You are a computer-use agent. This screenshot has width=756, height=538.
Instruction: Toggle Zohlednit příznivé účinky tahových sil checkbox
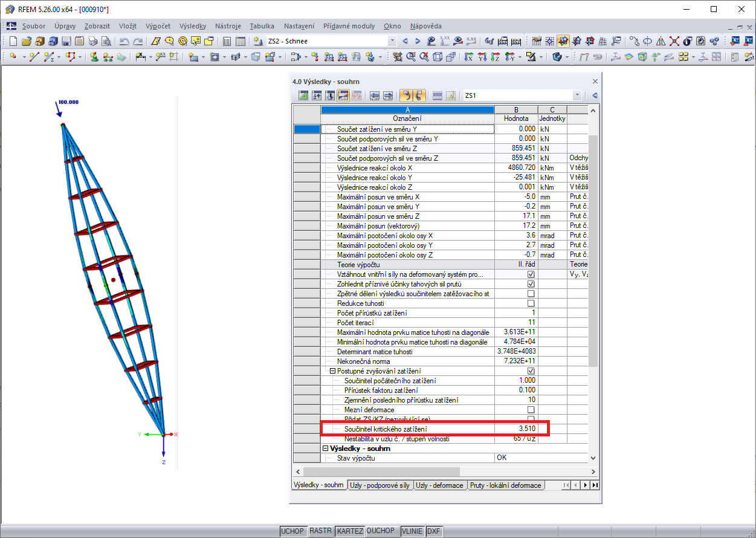[x=531, y=284]
